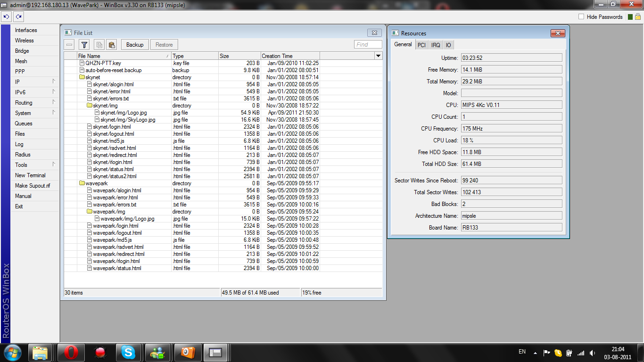The height and width of the screenshot is (362, 644).
Task: Click the file icon beside skynet/login.html
Action: (x=90, y=127)
